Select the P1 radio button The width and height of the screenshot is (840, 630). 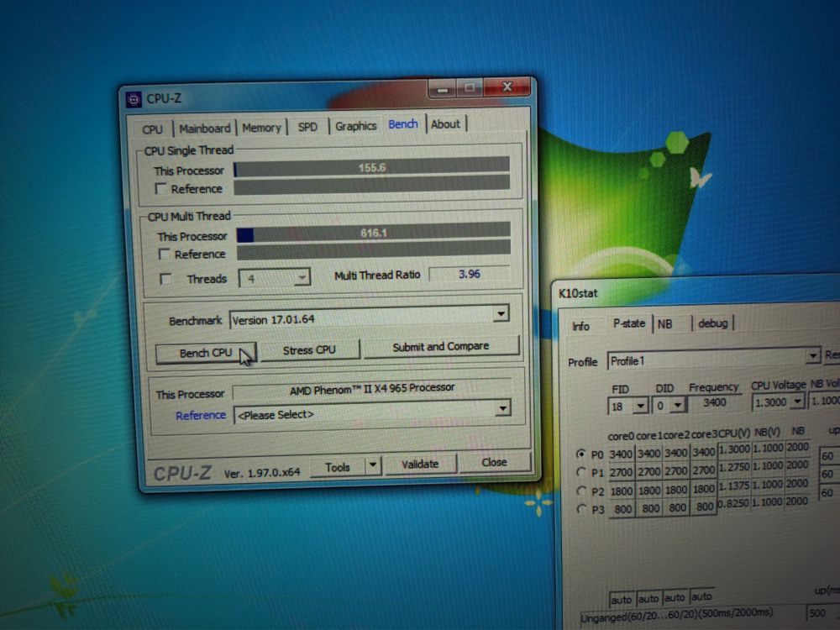click(x=580, y=472)
